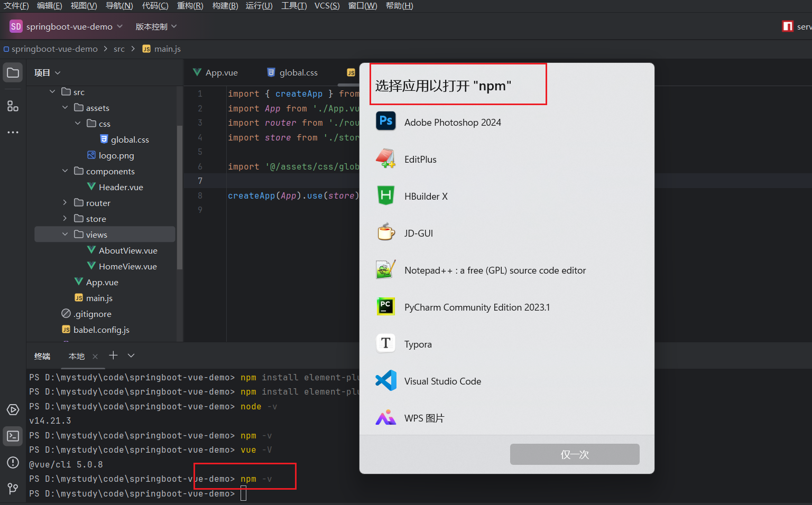Click 'v14.21.3' output in the terminal

(x=50, y=421)
